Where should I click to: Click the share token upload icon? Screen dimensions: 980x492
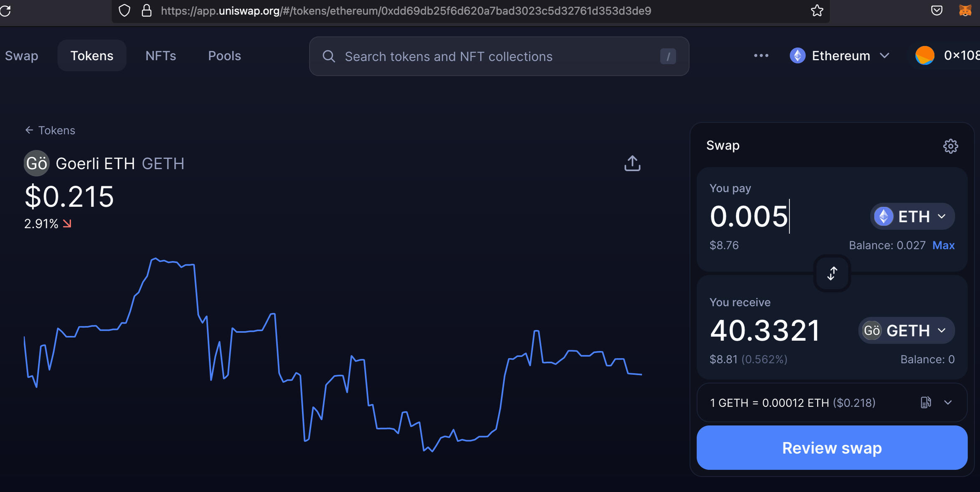coord(632,163)
